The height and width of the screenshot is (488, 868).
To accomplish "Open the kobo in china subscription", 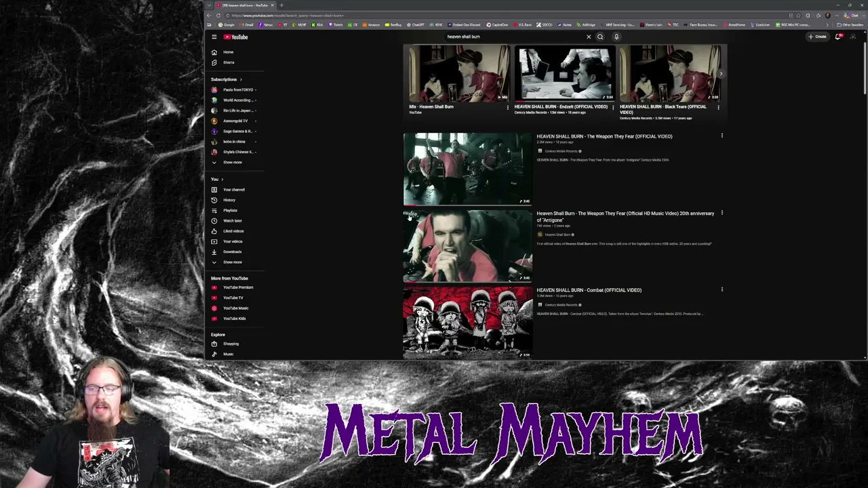I will tap(235, 142).
